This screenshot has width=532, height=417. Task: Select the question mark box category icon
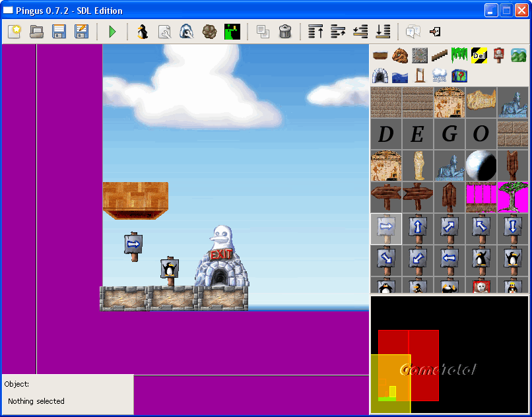tap(459, 75)
